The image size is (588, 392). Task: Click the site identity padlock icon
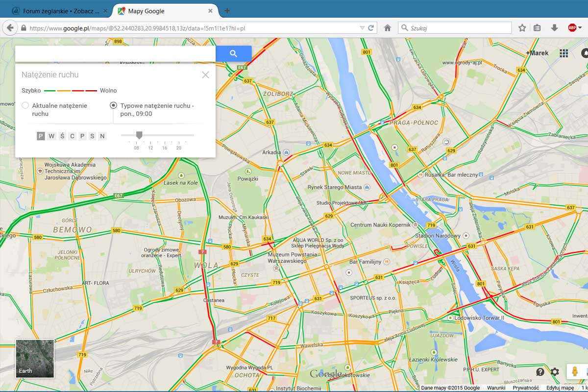[24, 28]
